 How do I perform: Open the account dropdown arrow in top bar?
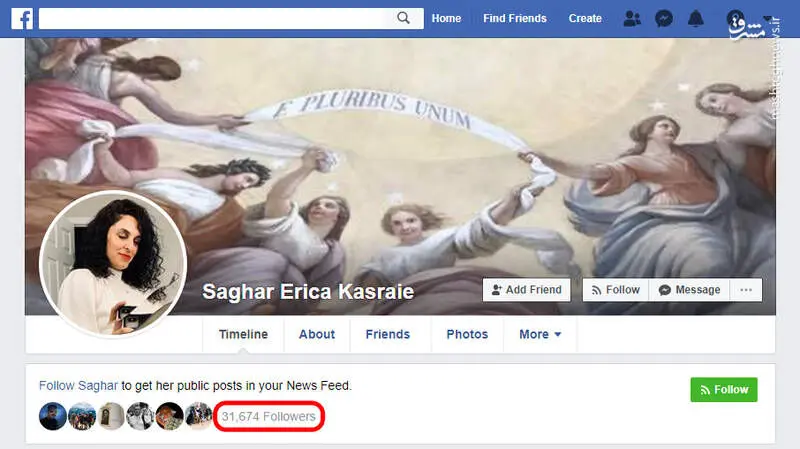(x=768, y=18)
